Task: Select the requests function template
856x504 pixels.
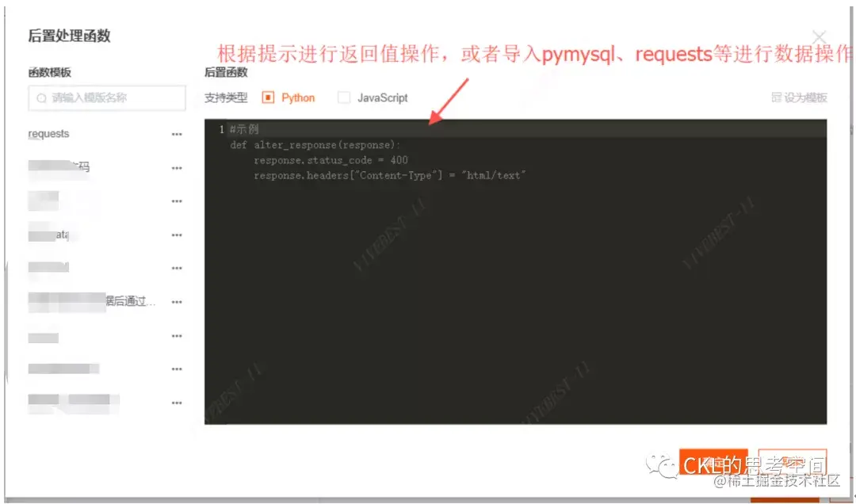Action: [x=48, y=134]
